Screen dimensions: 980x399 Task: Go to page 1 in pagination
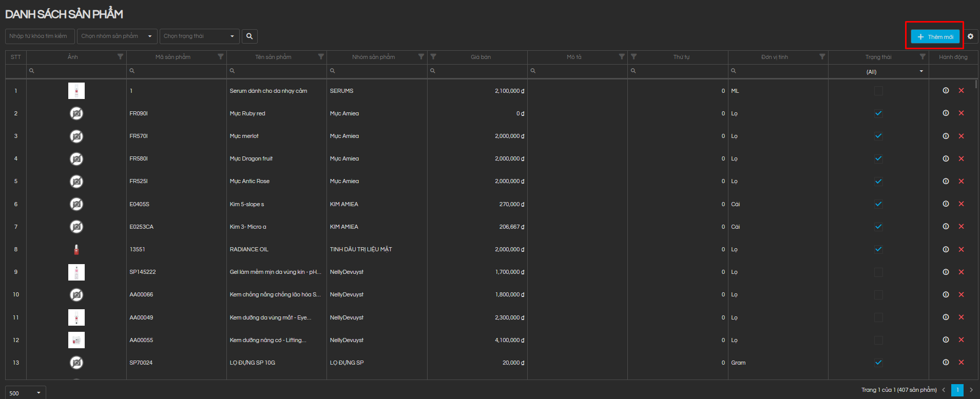click(x=957, y=390)
